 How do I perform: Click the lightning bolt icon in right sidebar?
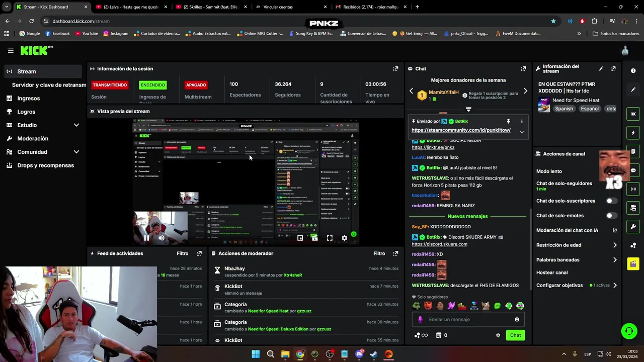click(633, 133)
